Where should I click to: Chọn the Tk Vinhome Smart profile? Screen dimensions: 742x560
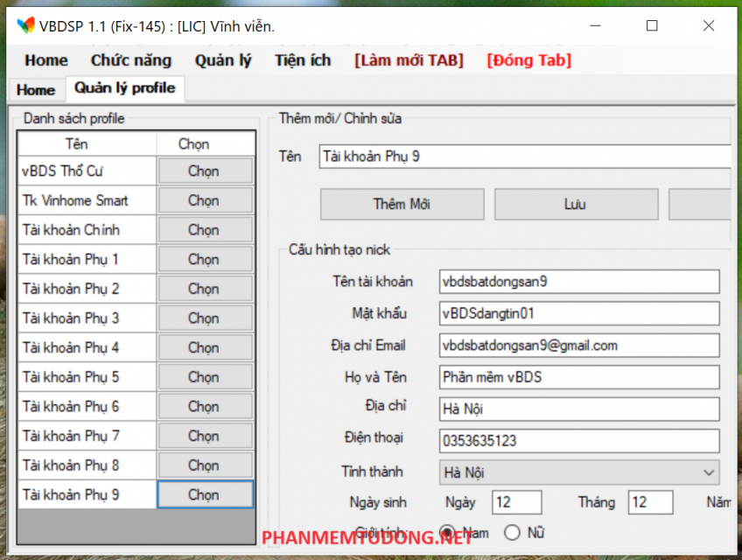[x=205, y=199]
